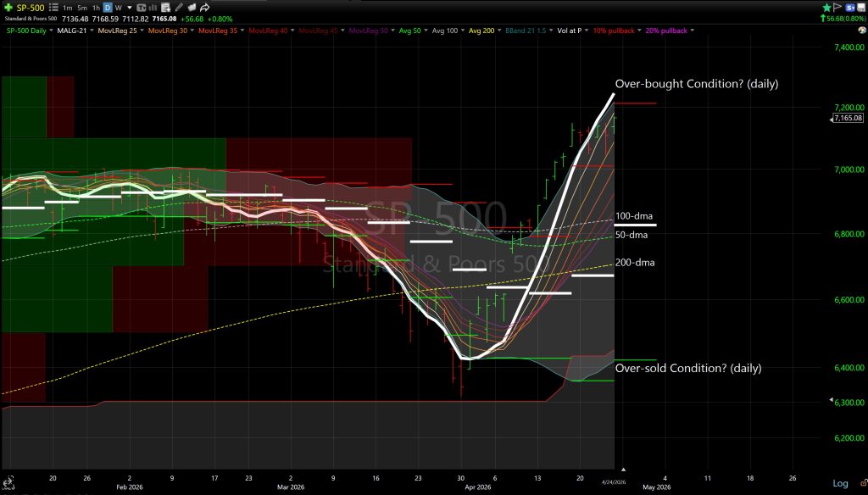Image resolution: width=868 pixels, height=495 pixels.
Task: Click the 7136.48 open price value
Action: [75, 19]
